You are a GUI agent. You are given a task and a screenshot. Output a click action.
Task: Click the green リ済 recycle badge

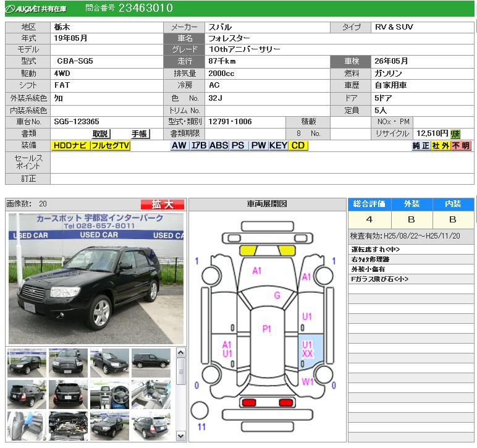[x=455, y=133]
